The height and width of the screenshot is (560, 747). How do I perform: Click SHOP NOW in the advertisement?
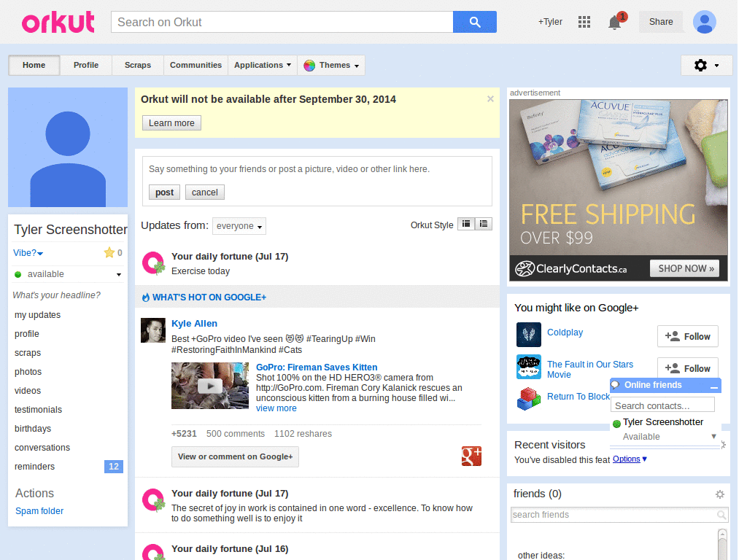pos(686,268)
